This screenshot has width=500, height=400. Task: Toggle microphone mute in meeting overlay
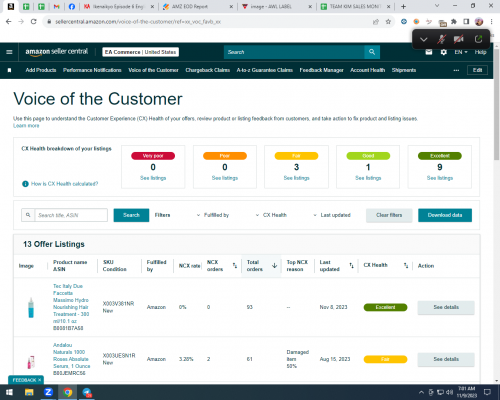click(x=441, y=39)
